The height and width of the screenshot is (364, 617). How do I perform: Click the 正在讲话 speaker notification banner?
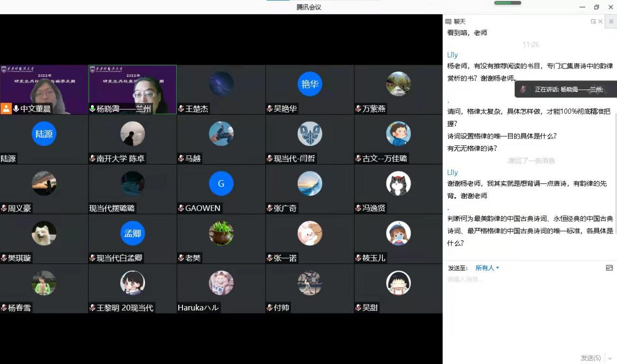tap(567, 90)
